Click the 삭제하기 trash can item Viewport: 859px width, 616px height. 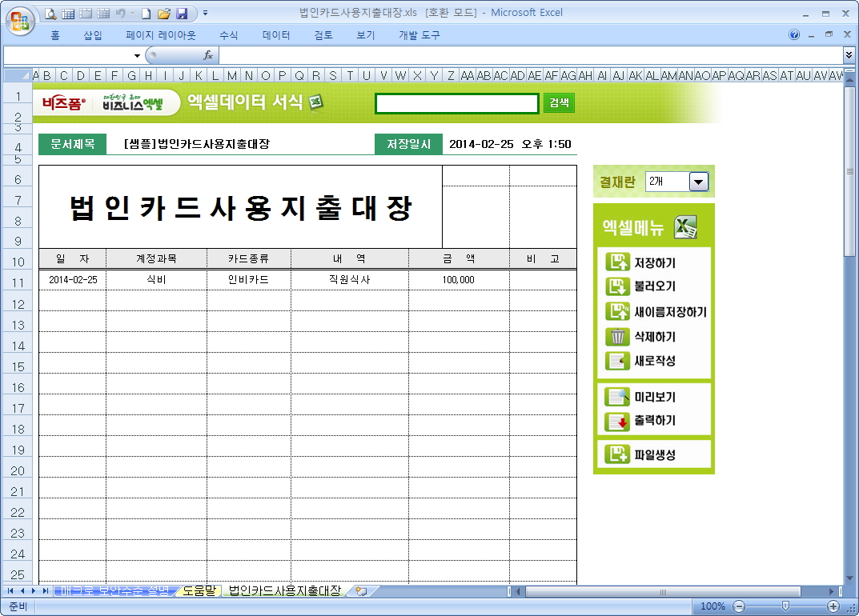click(x=654, y=337)
